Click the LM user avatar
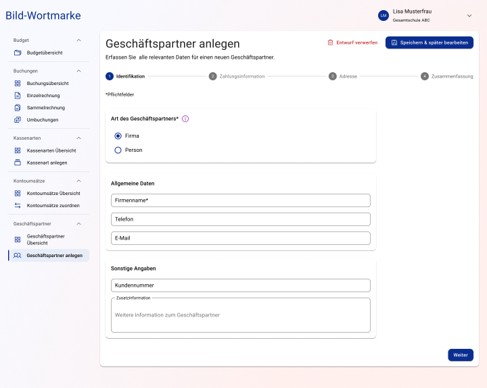Viewport: 487px width, 388px height. click(x=383, y=15)
